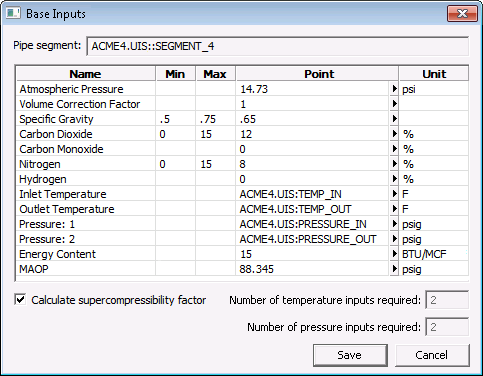Screen dimensions: 483x376
Task: Select Energy Content point value 15
Action: pyautogui.click(x=313, y=254)
